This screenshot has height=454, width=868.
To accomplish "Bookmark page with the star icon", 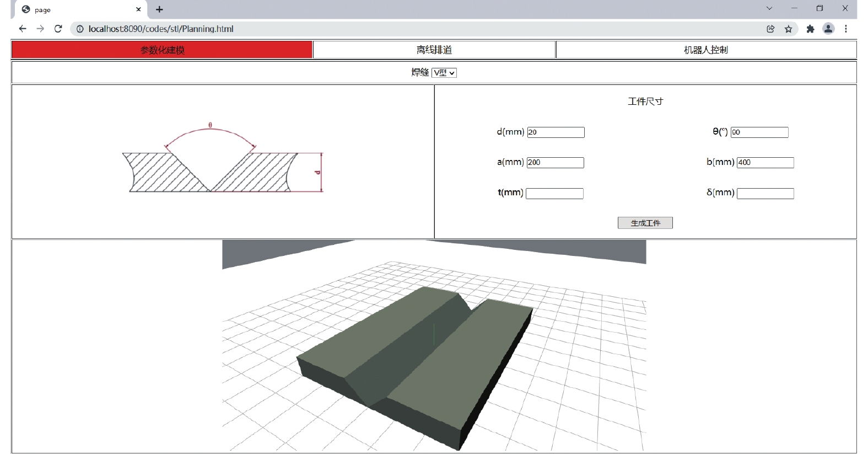I will pos(789,29).
